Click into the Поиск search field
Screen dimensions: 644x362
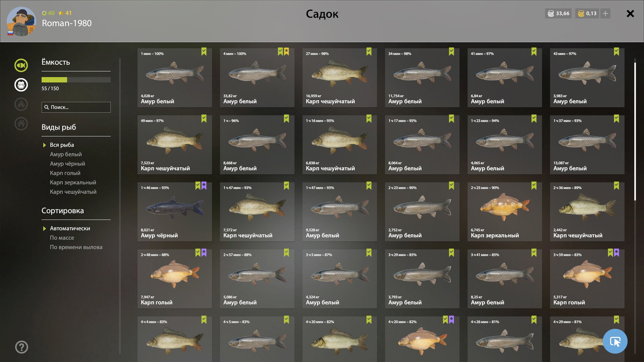coord(76,107)
